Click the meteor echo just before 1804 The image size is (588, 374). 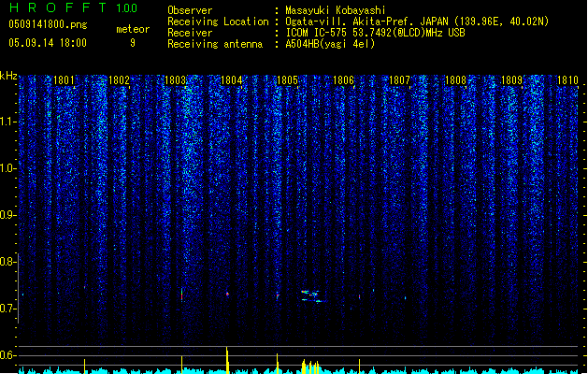227,295
